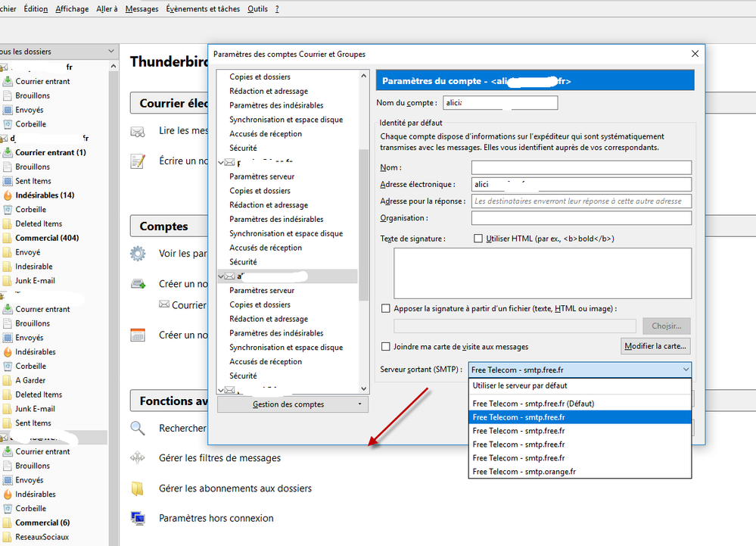This screenshot has height=546, width=756.
Task: Click the gear icon next to Voir les paramètres
Action: tap(138, 253)
